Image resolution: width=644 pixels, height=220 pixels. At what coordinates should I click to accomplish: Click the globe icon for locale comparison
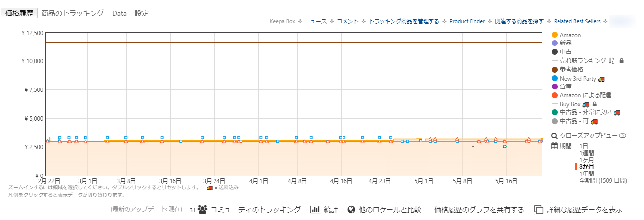pyautogui.click(x=352, y=210)
